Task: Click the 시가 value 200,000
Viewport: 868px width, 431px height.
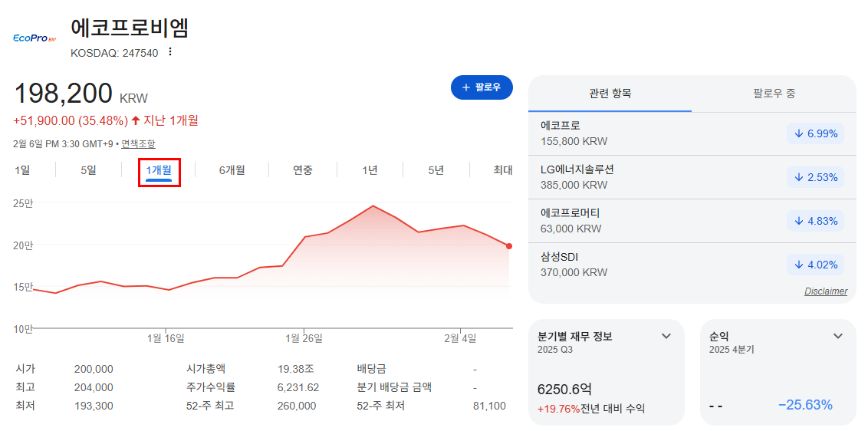Action: pyautogui.click(x=94, y=368)
